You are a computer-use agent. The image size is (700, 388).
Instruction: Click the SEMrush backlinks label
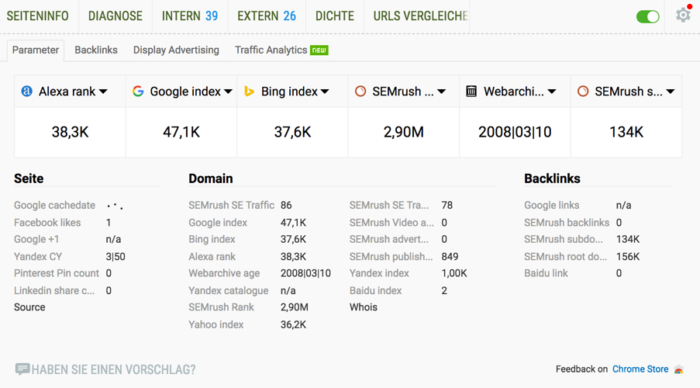point(567,222)
